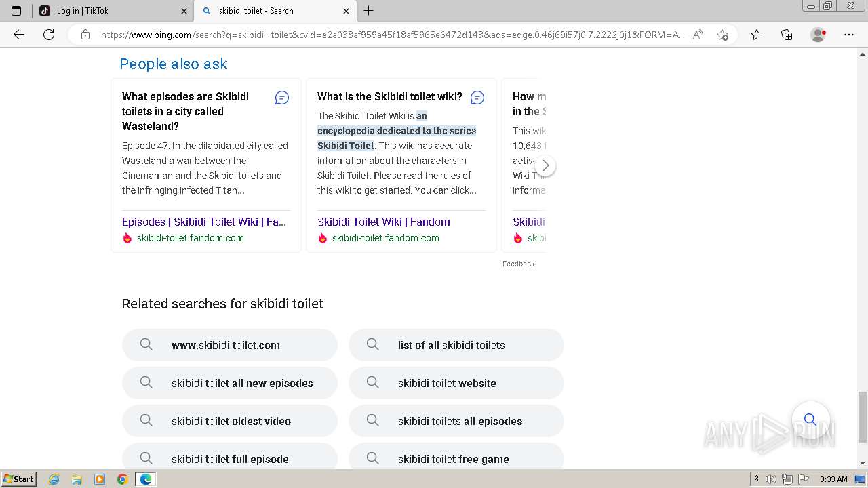Screen dimensions: 868x488
Task: Search www.skibidi toilet.com
Action: tap(230, 345)
